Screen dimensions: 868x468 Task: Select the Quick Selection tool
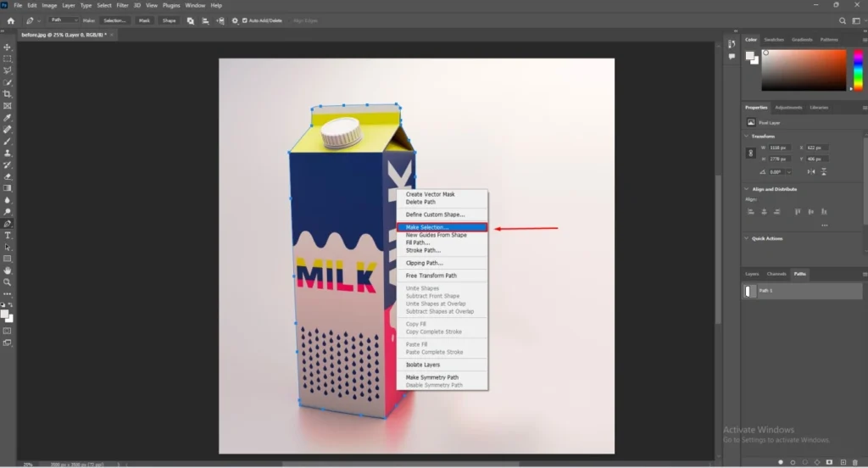[x=7, y=82]
